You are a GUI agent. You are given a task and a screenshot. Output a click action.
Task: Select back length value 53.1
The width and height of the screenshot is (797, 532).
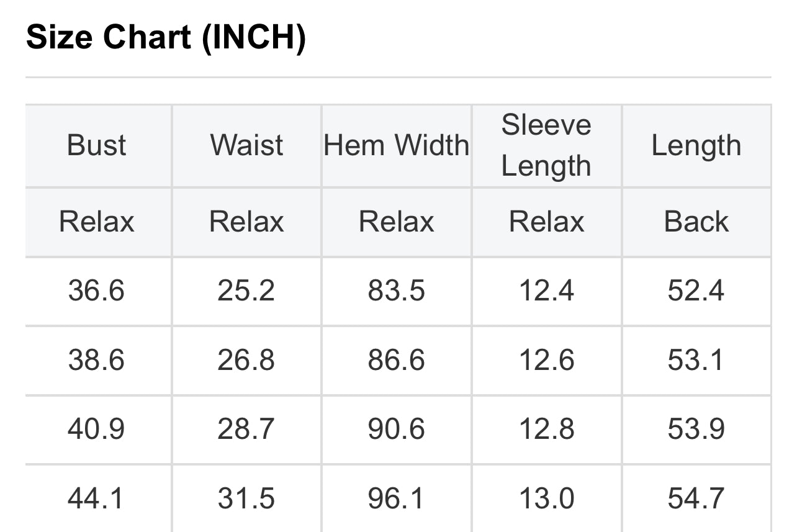tap(696, 360)
